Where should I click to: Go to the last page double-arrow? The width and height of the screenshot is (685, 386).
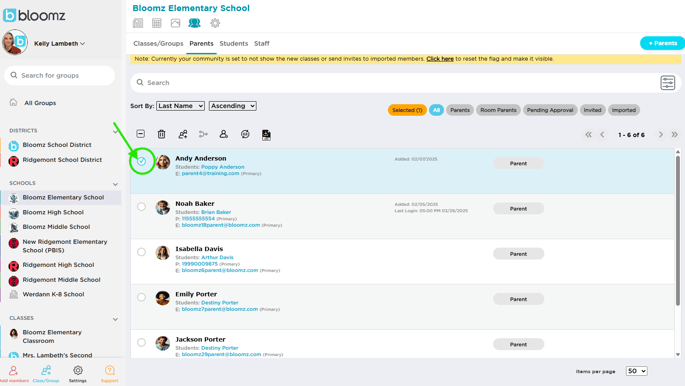point(675,134)
